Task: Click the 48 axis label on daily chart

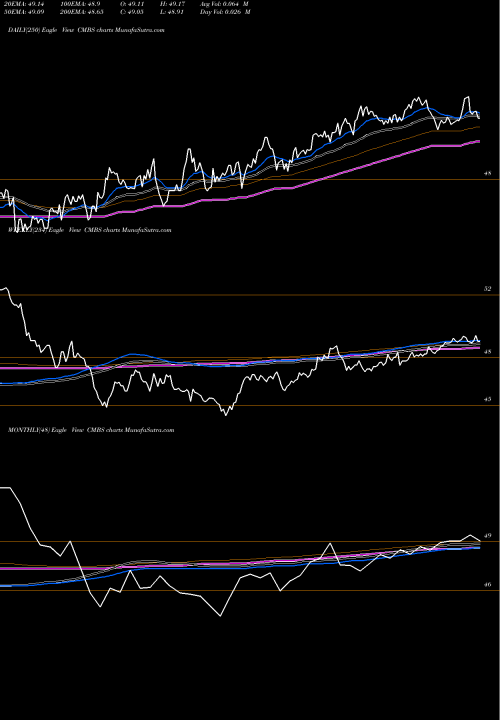Action: 487,174
